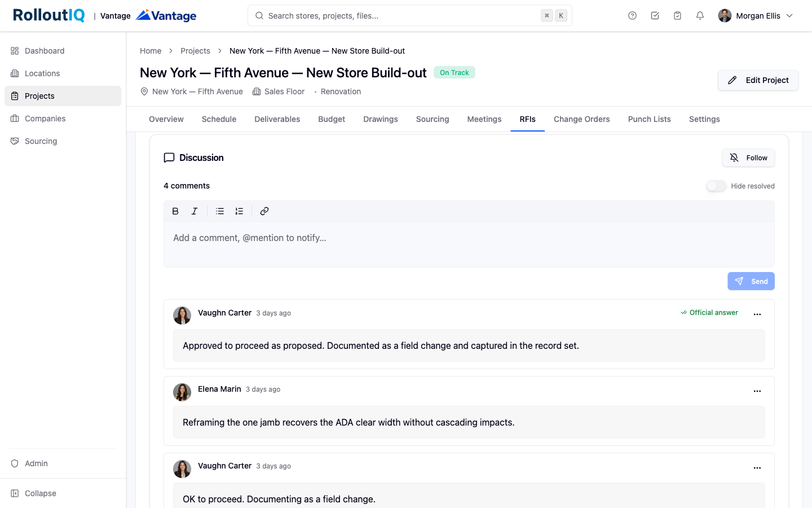Screen dimensions: 812x508
Task: Click Vaughn Carter's avatar on OK to proceed comment
Action: 182,469
